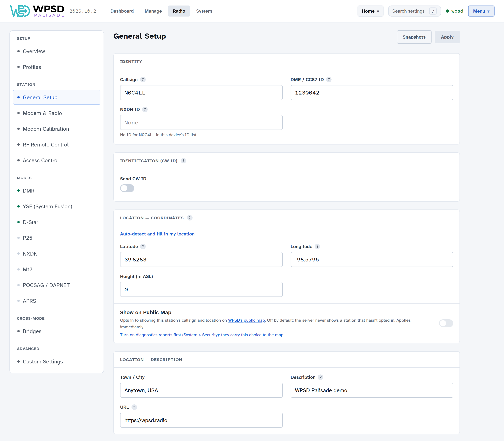Viewport: 504px width, 441px height.
Task: Toggle Send CW ID switch
Action: pos(127,188)
